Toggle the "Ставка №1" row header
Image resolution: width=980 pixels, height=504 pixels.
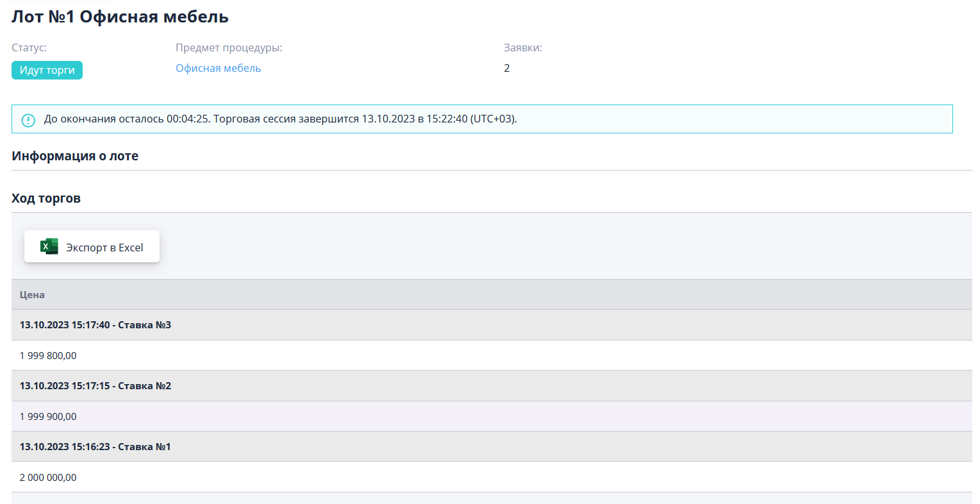94,446
